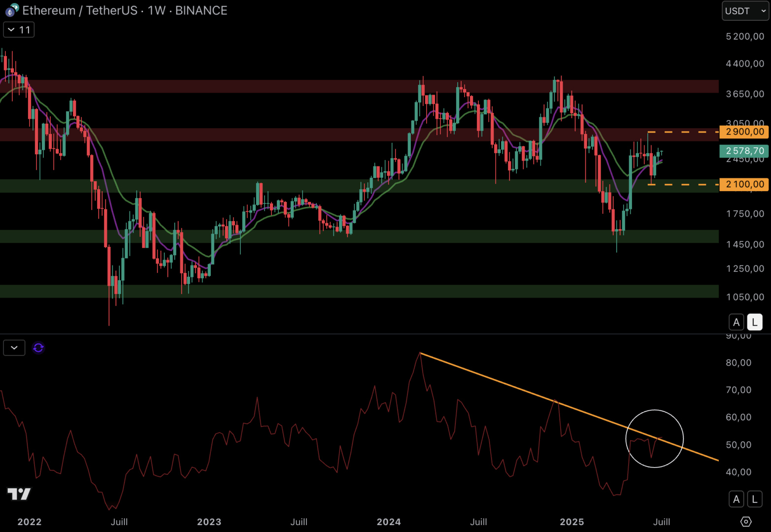Click the 60,00 RSI scale value
The height and width of the screenshot is (532, 771).
(738, 417)
